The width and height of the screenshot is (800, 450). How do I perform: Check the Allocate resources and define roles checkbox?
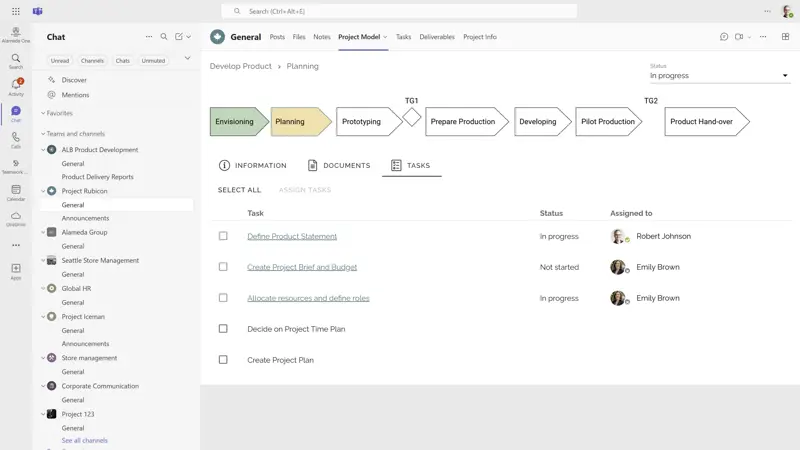[x=223, y=297]
